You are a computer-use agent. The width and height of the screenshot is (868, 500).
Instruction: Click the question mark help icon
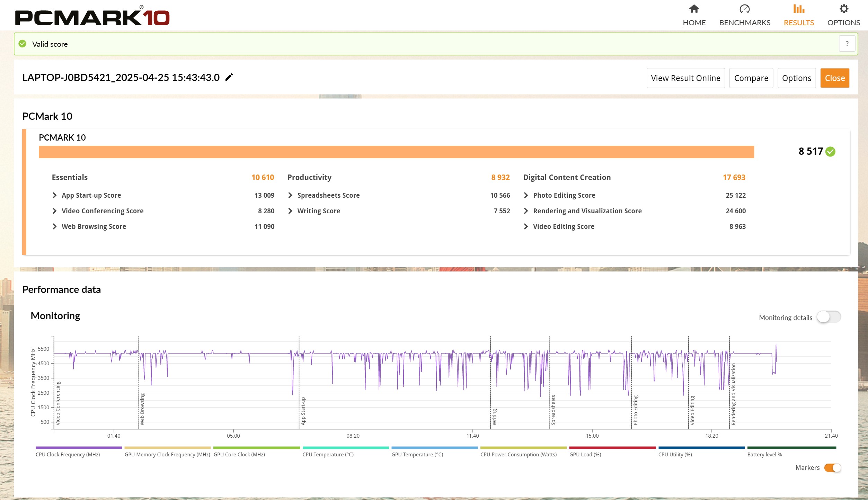pos(847,44)
